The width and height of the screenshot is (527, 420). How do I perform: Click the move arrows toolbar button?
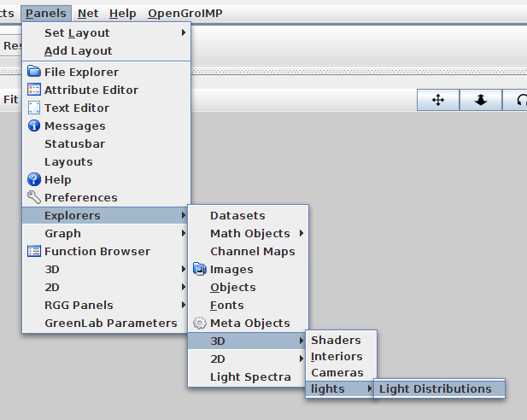pyautogui.click(x=438, y=100)
